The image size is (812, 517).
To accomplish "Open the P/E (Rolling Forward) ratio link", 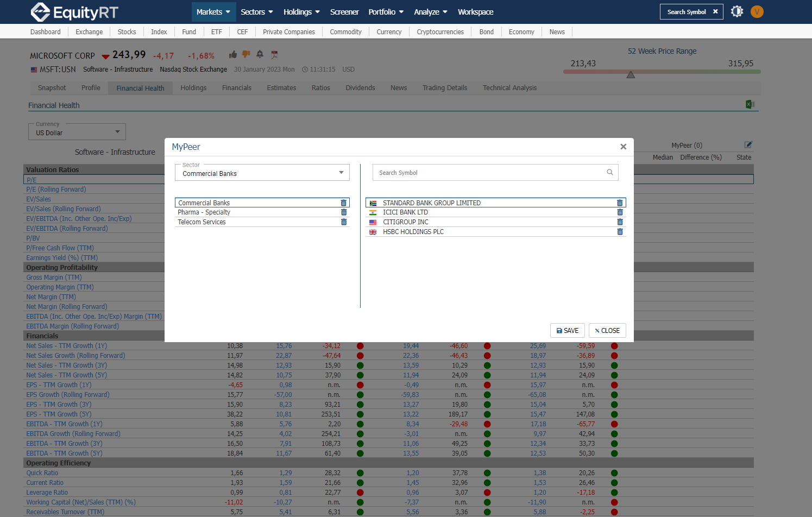I will click(56, 190).
